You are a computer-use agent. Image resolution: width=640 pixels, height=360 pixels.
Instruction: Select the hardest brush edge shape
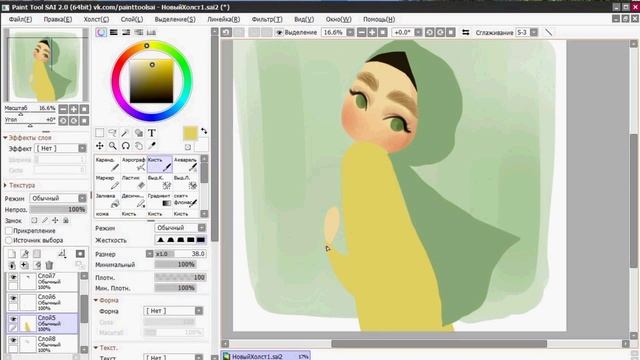(200, 240)
